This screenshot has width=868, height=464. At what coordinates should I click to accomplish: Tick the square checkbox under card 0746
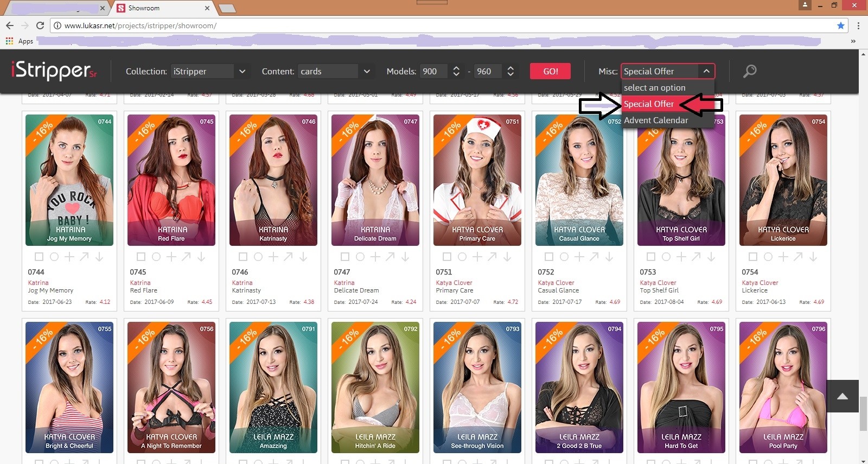pyautogui.click(x=243, y=257)
